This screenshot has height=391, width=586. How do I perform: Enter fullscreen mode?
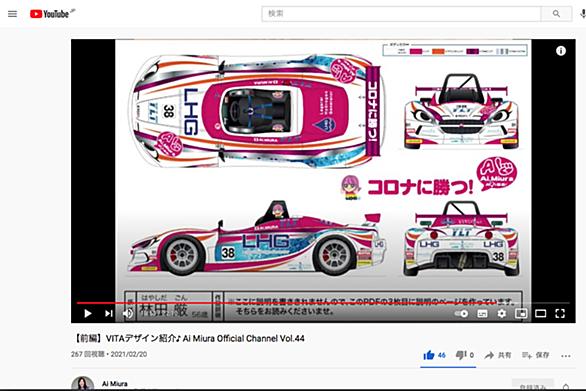pyautogui.click(x=560, y=314)
